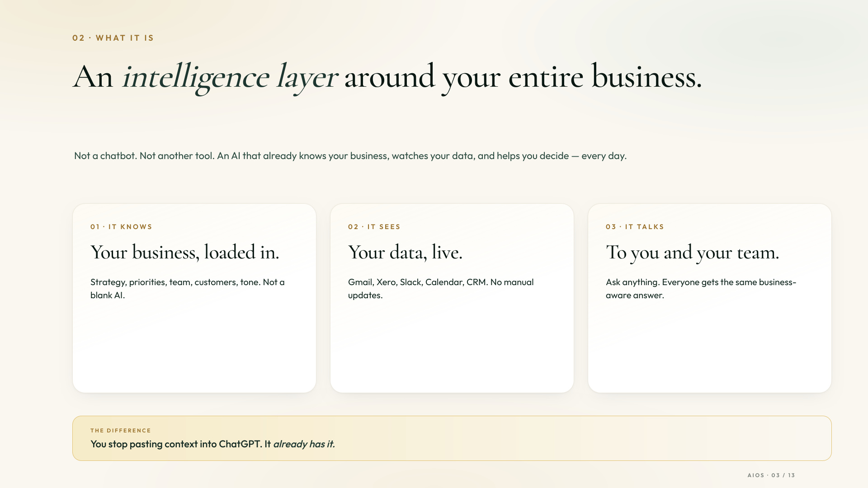Viewport: 868px width, 488px height.
Task: Click the heading 'Your data, live.'
Action: coord(406,252)
